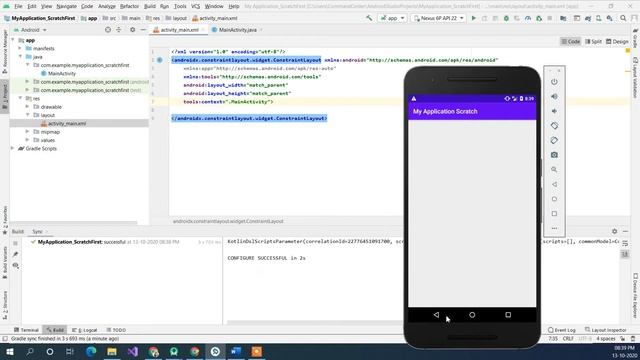Screen dimensions: 640x360
Task: Open the Refactor menu
Action: [x=129, y=6]
